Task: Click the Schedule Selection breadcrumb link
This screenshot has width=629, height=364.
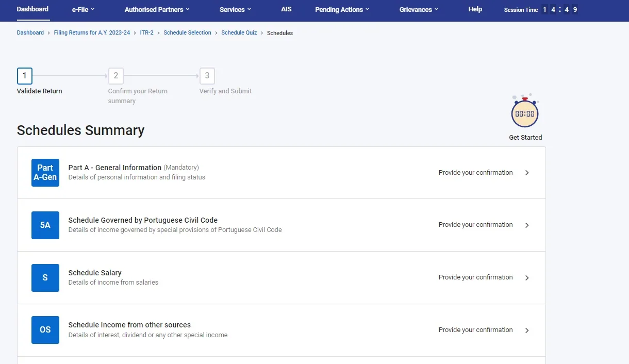Action: [x=188, y=32]
